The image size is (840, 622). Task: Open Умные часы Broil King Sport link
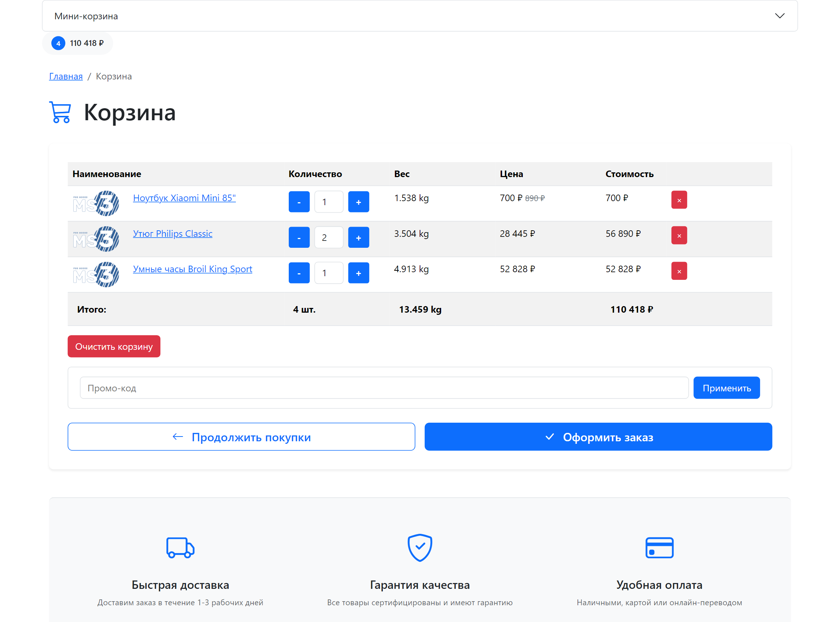[x=192, y=269]
